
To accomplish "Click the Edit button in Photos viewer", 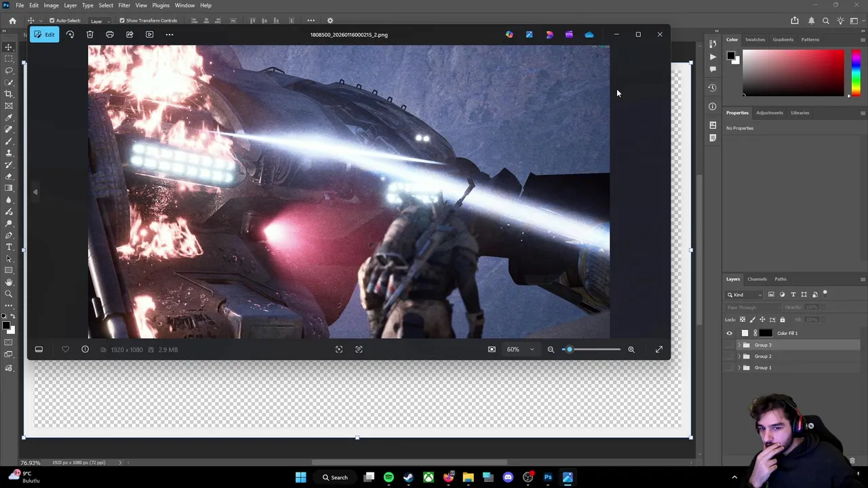I will click(45, 35).
